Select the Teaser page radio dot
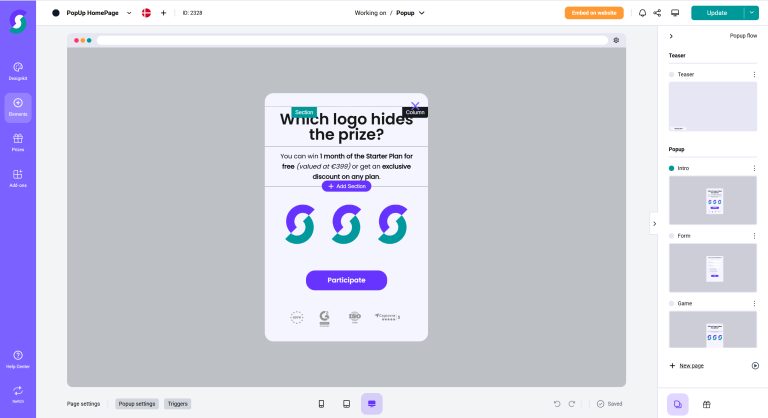 (x=672, y=74)
